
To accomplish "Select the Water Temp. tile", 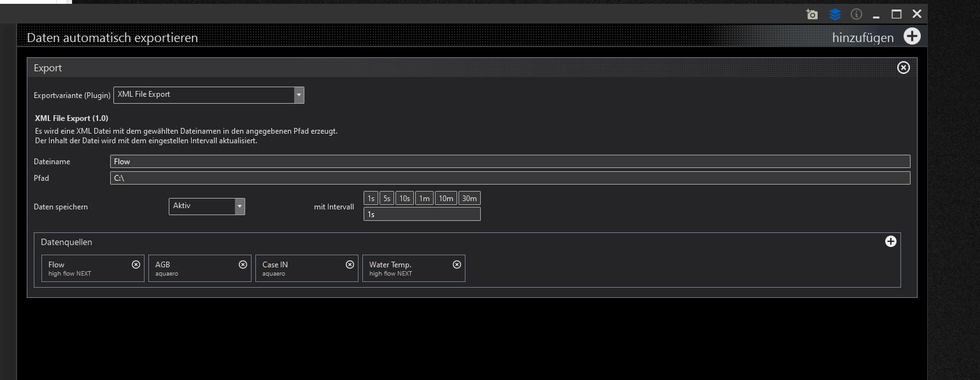I will [414, 268].
